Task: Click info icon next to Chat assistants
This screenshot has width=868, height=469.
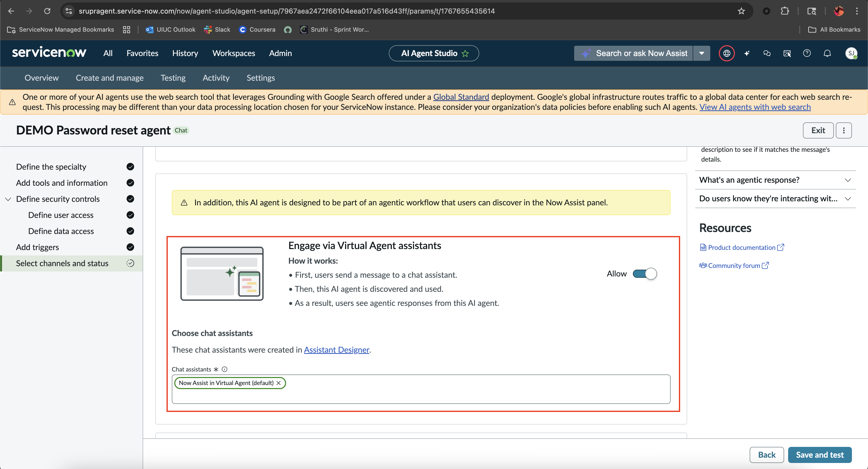Action: (x=225, y=369)
